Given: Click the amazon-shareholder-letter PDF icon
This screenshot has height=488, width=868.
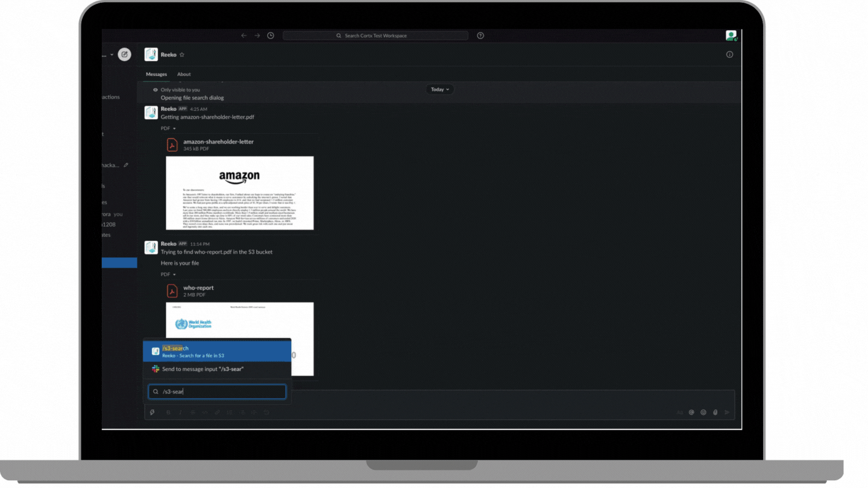Looking at the screenshot, I should 172,145.
